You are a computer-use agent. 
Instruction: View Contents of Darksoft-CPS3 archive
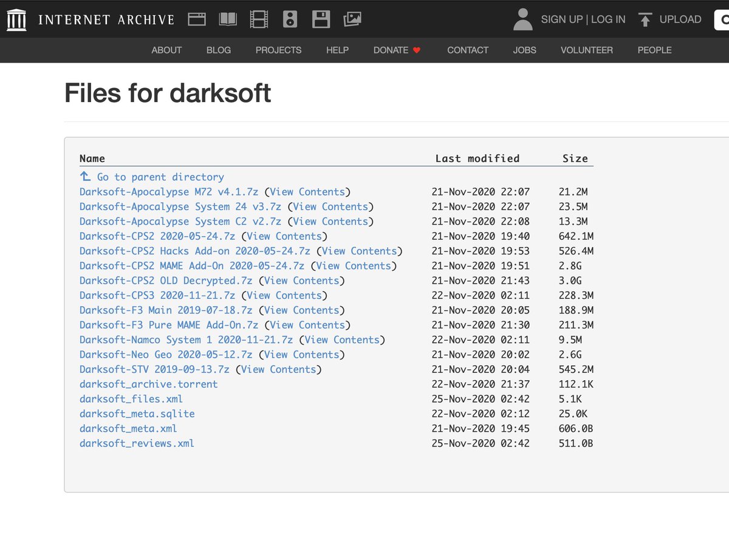point(284,295)
